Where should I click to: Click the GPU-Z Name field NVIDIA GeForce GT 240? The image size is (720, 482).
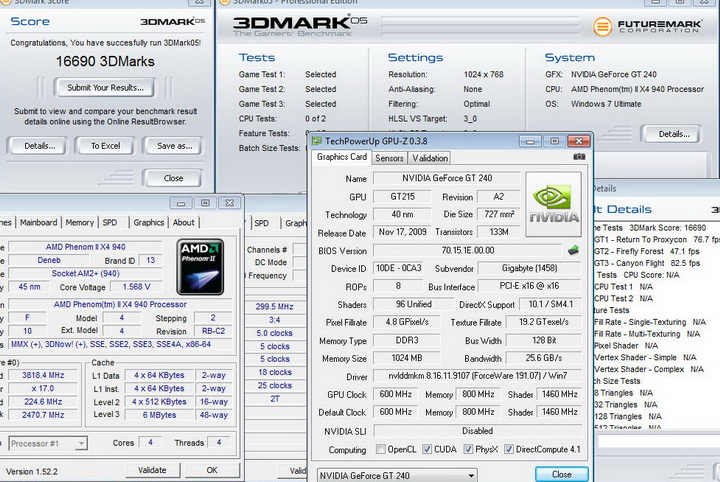(x=447, y=178)
